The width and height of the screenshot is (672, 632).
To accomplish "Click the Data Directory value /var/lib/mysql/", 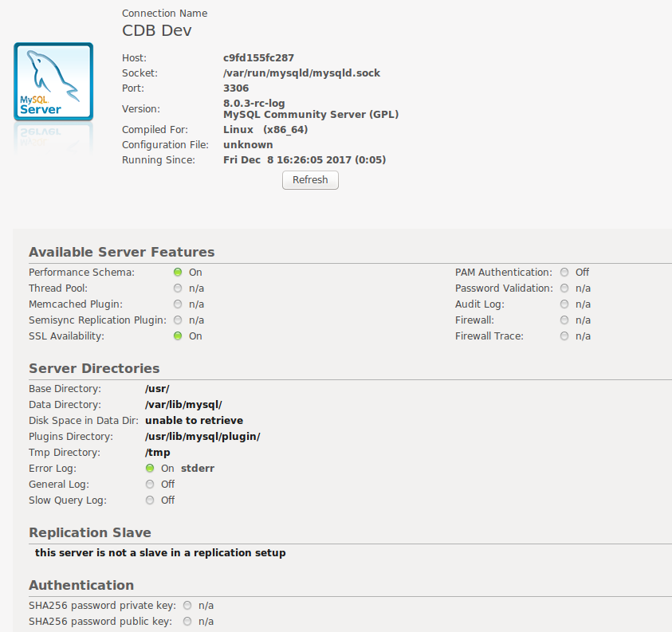I will pos(183,405).
